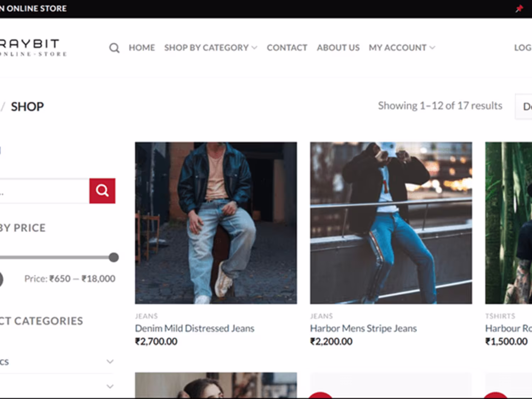The width and height of the screenshot is (532, 399).
Task: Open the Harbor Mens Stripe Jeans photo
Action: coord(391,223)
